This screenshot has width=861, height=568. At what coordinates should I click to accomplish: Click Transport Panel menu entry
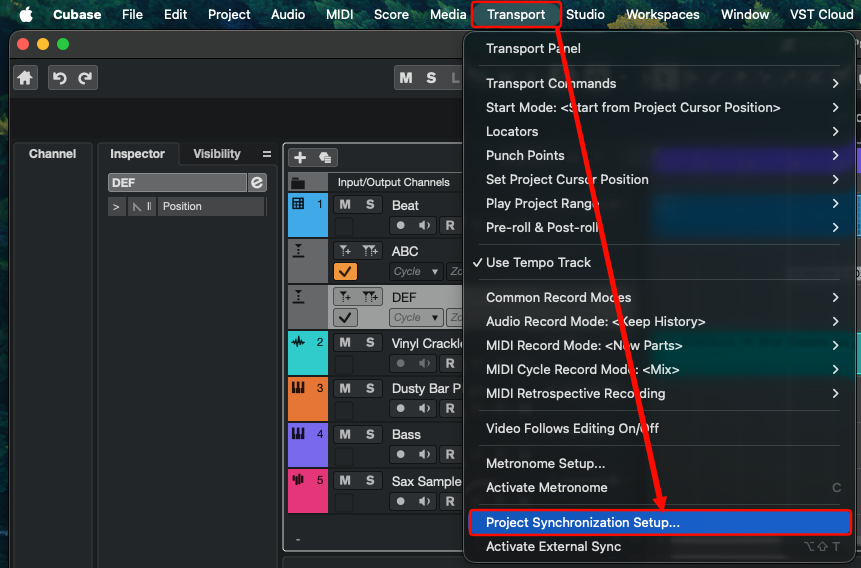click(660, 48)
